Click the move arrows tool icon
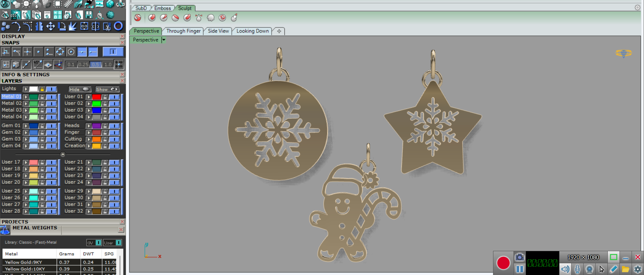The height and width of the screenshot is (275, 644). pos(50,26)
